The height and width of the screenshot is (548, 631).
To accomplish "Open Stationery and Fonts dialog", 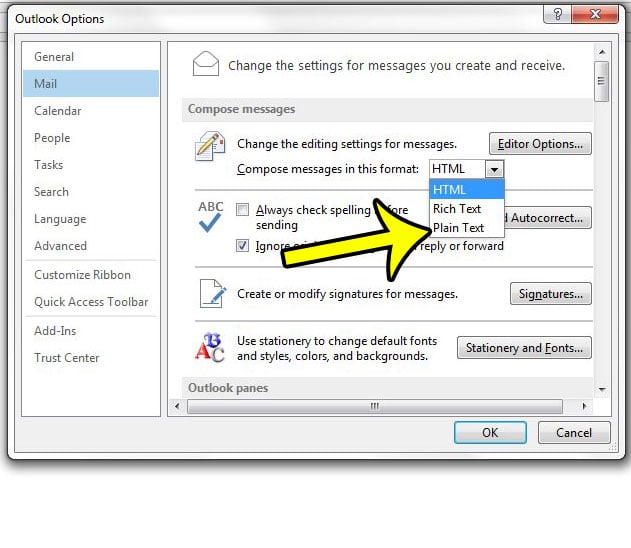I will 524,348.
